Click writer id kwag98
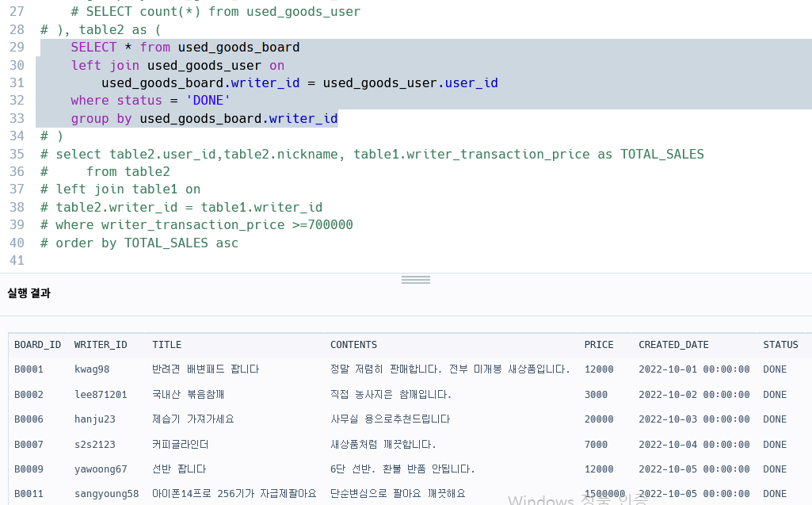 click(92, 369)
